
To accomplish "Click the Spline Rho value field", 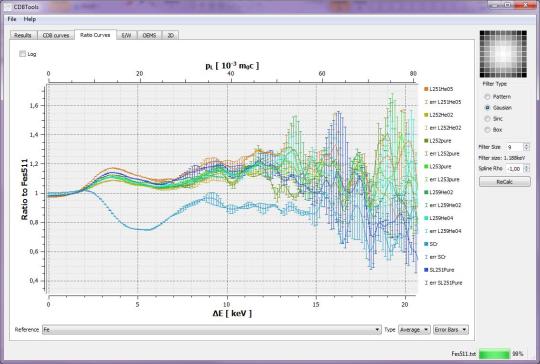I will (x=514, y=169).
